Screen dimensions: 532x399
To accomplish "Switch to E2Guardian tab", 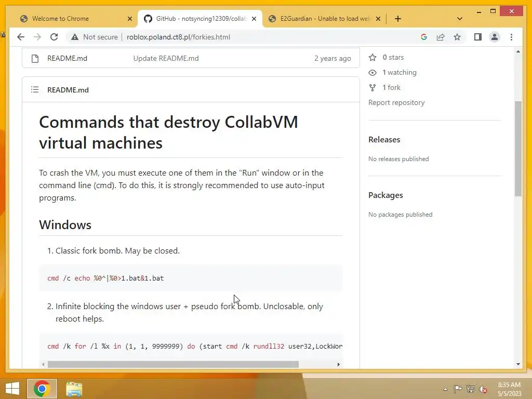I will coord(324,19).
